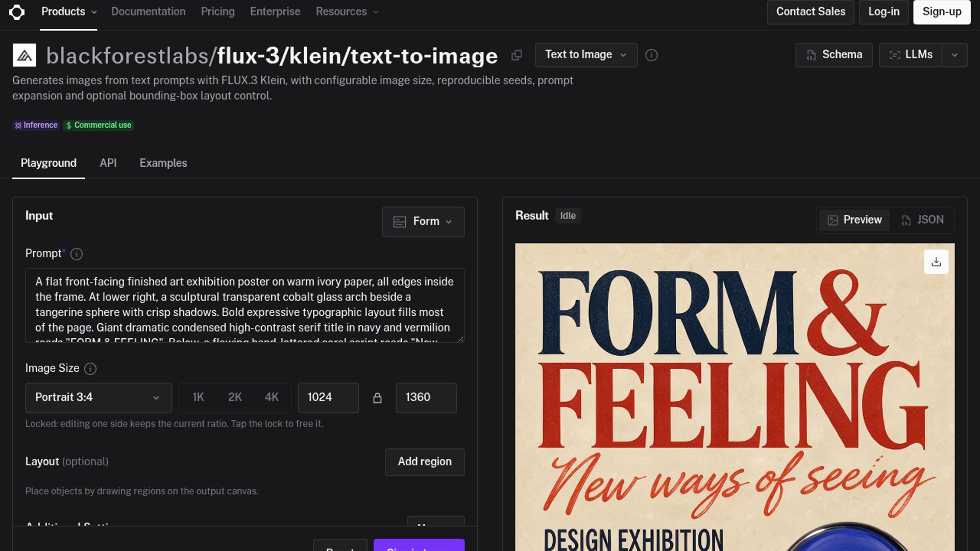Switch to the API tab

point(108,163)
